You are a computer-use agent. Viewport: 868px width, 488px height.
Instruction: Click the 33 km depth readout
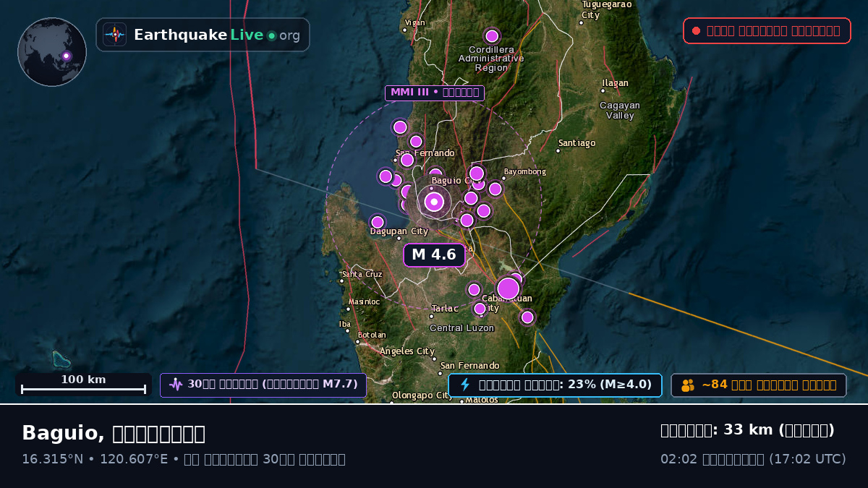pyautogui.click(x=747, y=430)
